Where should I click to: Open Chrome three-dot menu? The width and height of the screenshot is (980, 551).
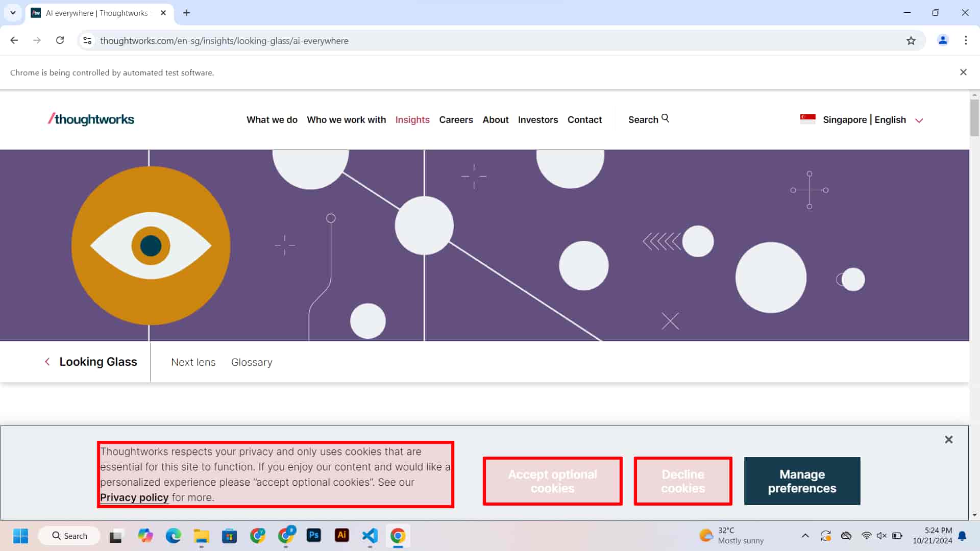(966, 40)
